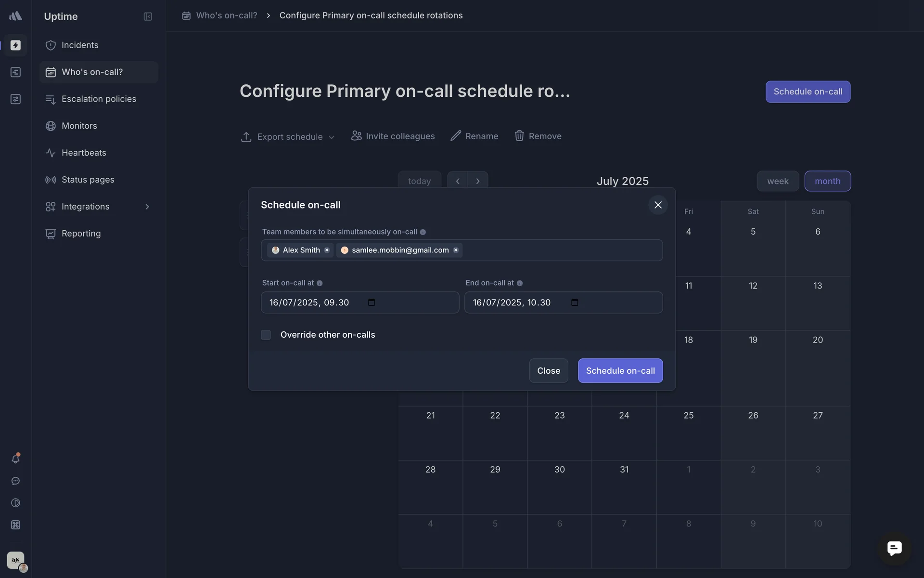This screenshot has height=578, width=924.
Task: Navigate to Heartbeats section
Action: 84,153
